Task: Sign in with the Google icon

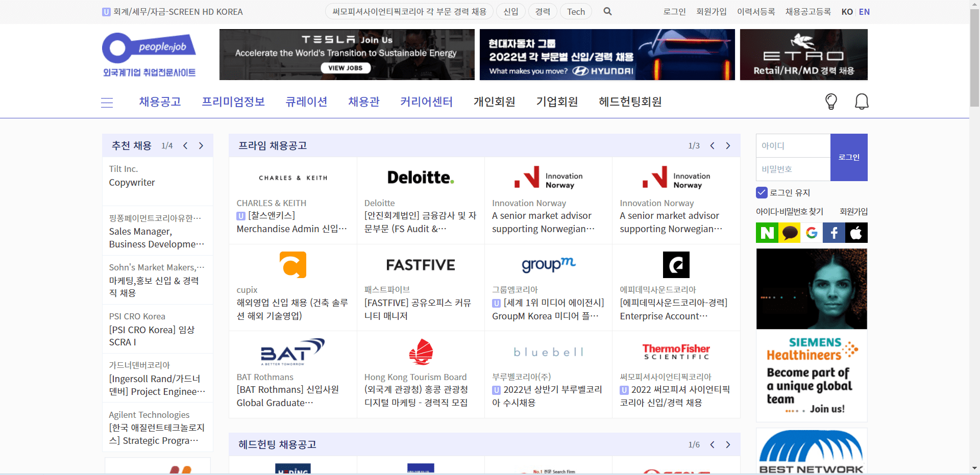Action: pos(812,233)
